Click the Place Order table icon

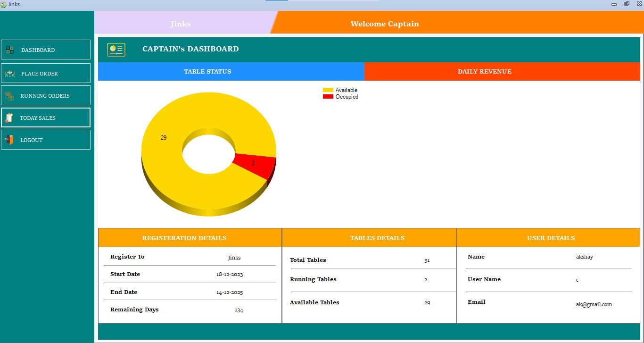(10, 74)
